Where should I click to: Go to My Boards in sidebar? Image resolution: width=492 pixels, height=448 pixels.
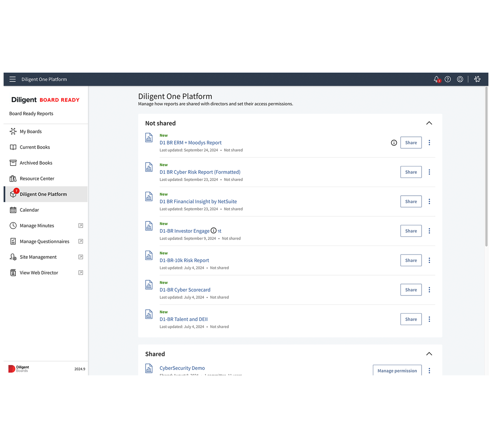tap(31, 132)
